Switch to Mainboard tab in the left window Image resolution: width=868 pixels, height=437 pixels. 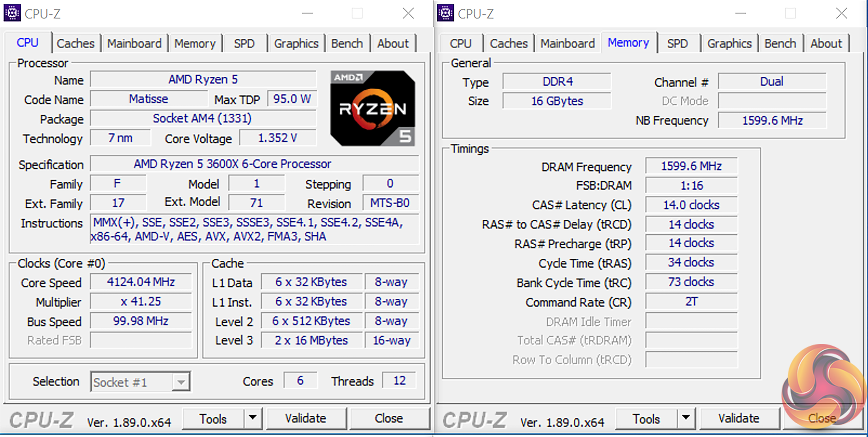[x=134, y=43]
